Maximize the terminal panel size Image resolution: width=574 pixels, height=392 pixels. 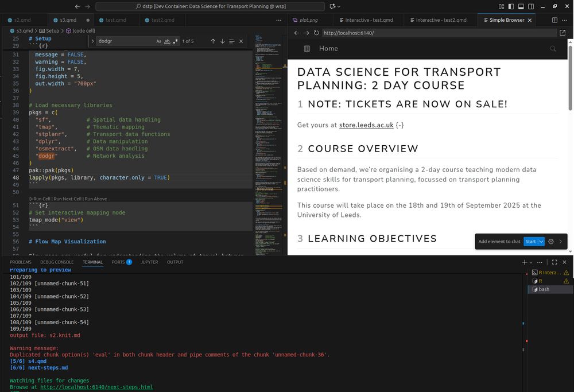click(554, 262)
